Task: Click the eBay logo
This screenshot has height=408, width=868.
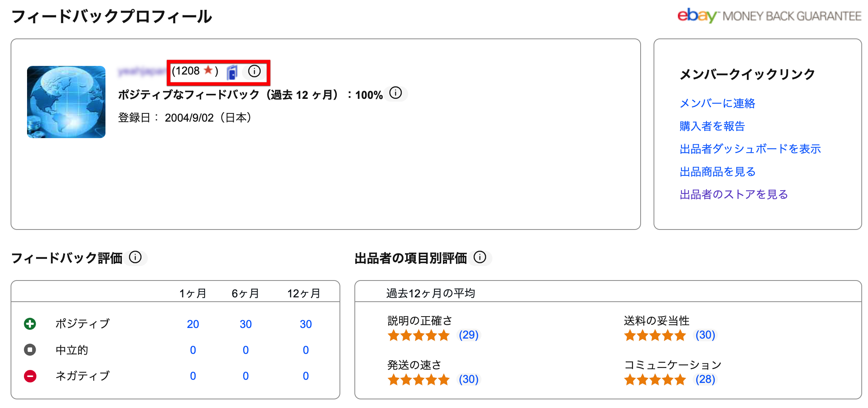Action: point(697,16)
